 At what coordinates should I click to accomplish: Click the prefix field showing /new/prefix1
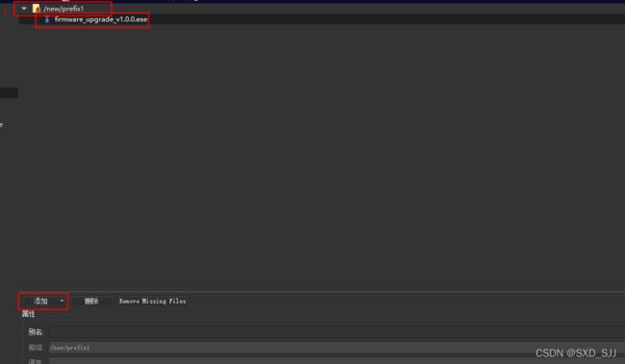[x=337, y=348]
